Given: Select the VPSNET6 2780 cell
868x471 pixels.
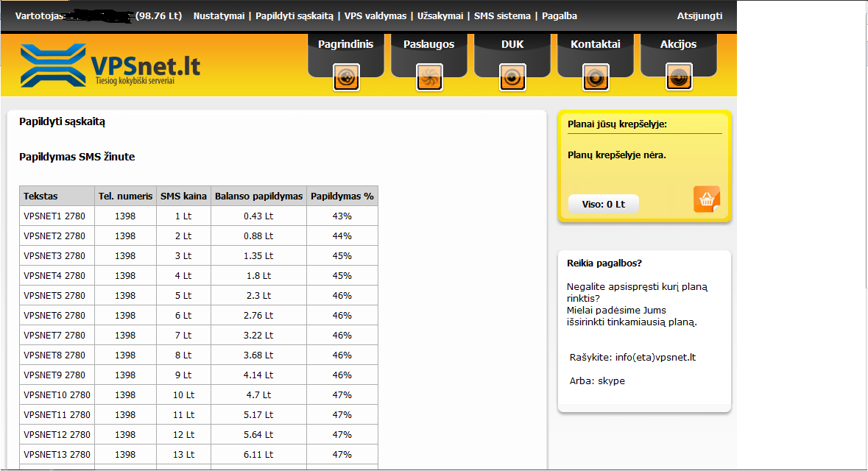Looking at the screenshot, I should [57, 316].
